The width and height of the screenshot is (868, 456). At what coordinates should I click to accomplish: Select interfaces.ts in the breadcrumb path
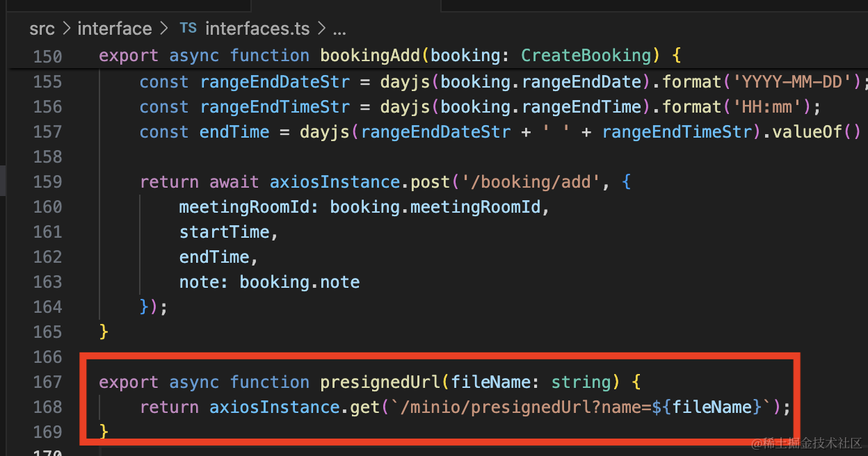click(x=257, y=28)
